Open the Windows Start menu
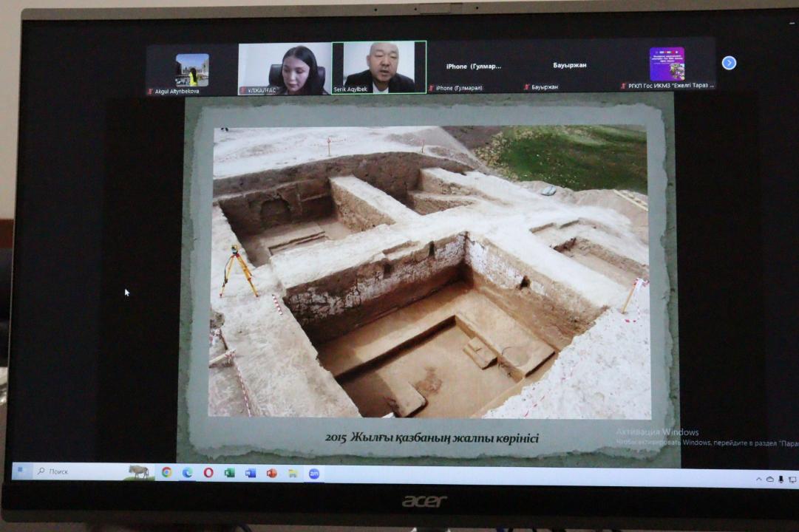 tap(21, 471)
